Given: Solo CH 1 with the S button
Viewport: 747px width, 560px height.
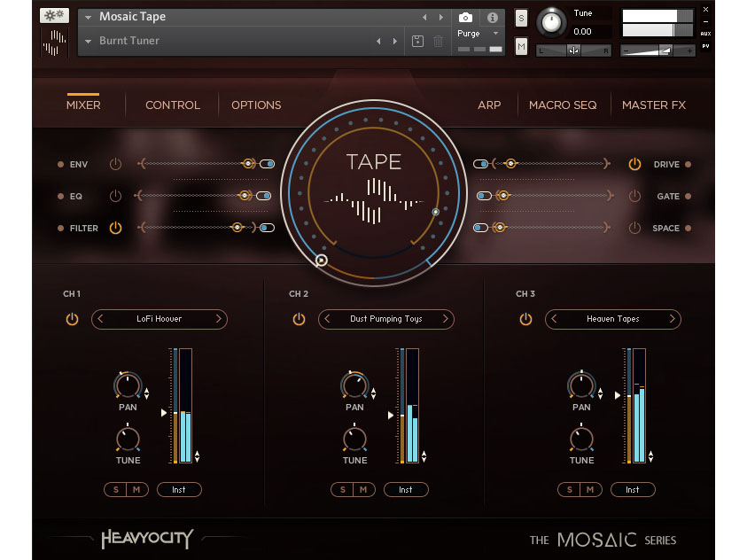Looking at the screenshot, I should (116, 489).
